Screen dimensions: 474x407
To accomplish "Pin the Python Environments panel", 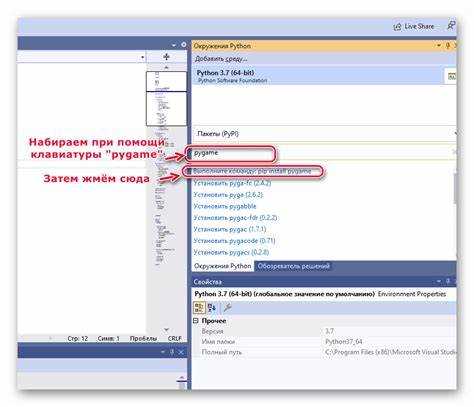I will pyautogui.click(x=448, y=46).
